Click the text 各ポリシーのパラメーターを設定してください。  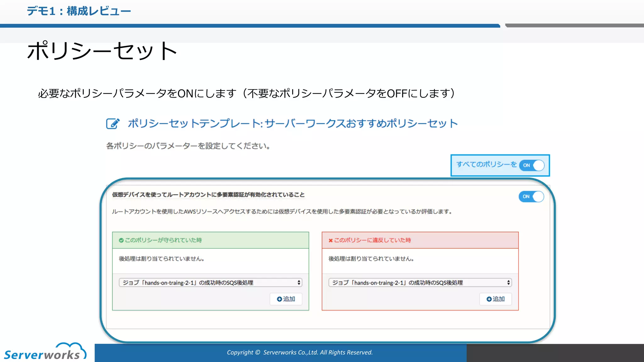188,146
